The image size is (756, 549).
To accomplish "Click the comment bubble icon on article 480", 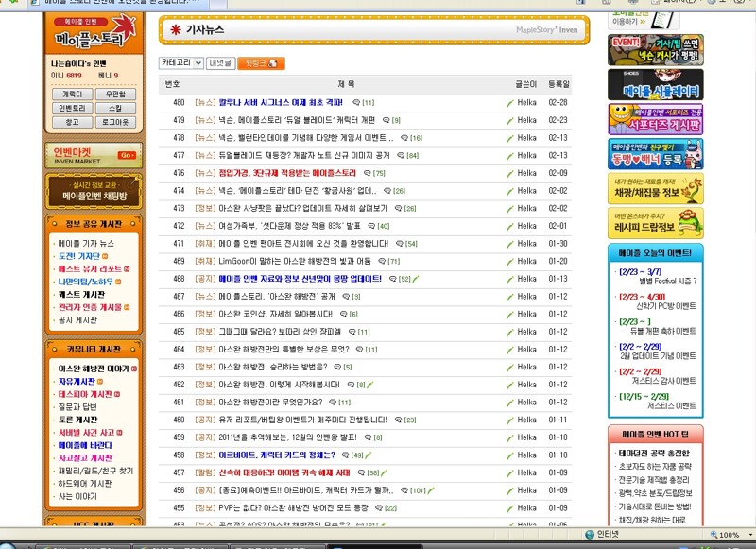I will click(x=356, y=103).
